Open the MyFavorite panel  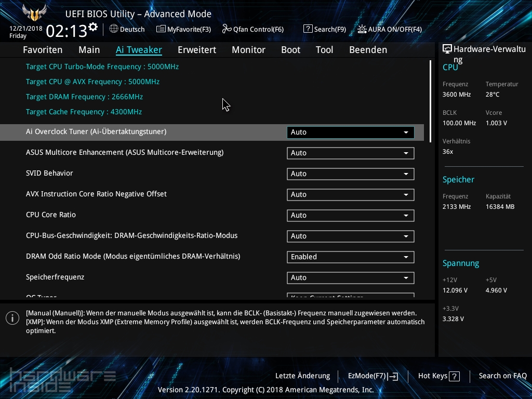pyautogui.click(x=184, y=29)
